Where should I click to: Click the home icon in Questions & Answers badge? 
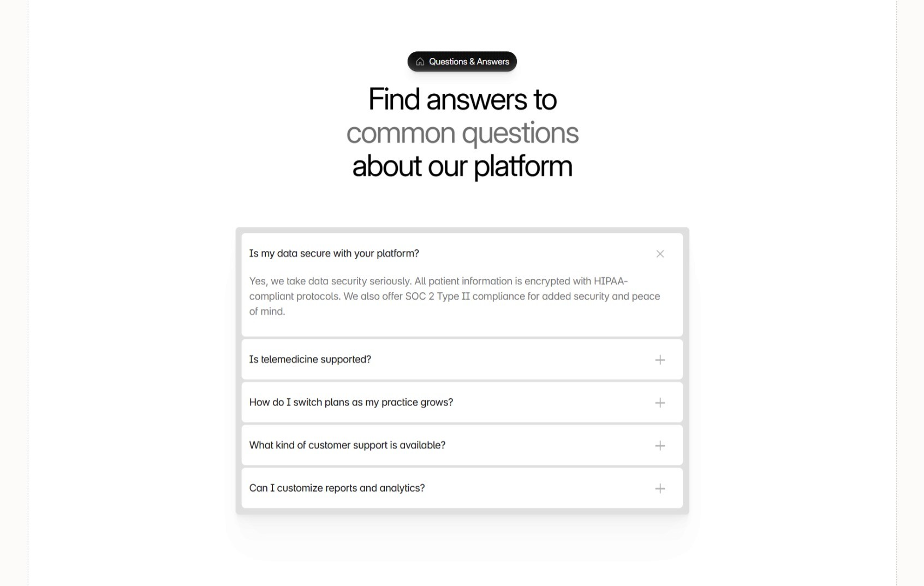pyautogui.click(x=420, y=62)
